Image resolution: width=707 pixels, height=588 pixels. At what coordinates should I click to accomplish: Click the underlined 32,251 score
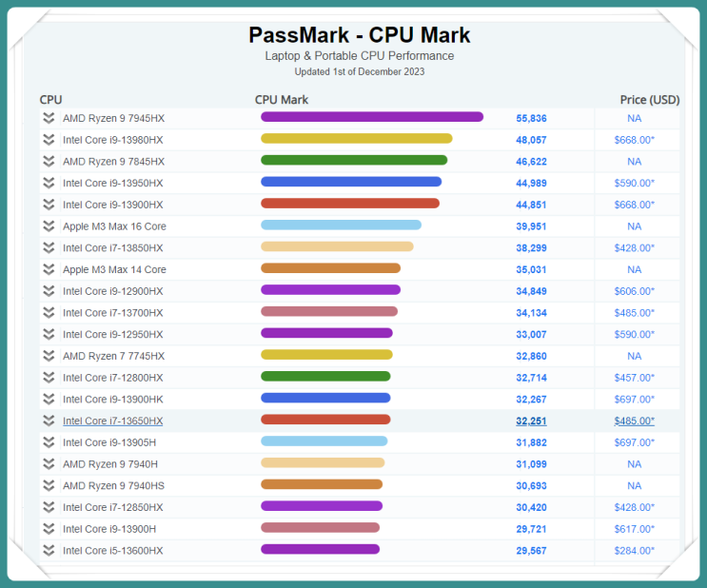coord(531,421)
